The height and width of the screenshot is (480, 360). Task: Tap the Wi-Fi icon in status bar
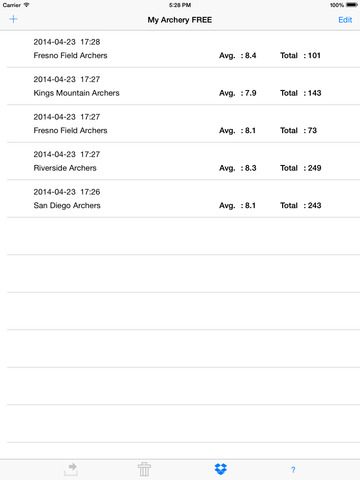pyautogui.click(x=26, y=5)
